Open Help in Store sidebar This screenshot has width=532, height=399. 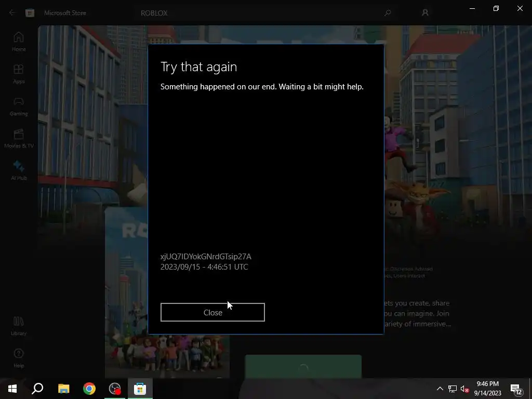pos(19,358)
